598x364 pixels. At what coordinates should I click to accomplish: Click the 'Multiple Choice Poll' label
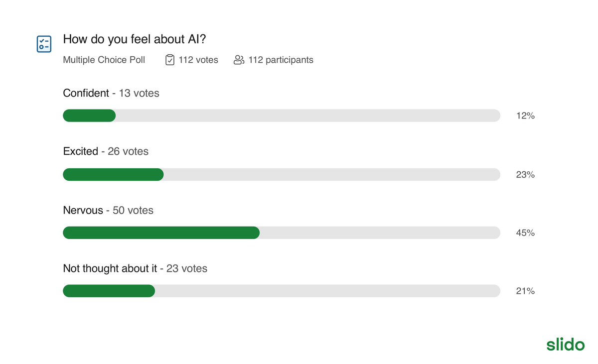click(104, 60)
